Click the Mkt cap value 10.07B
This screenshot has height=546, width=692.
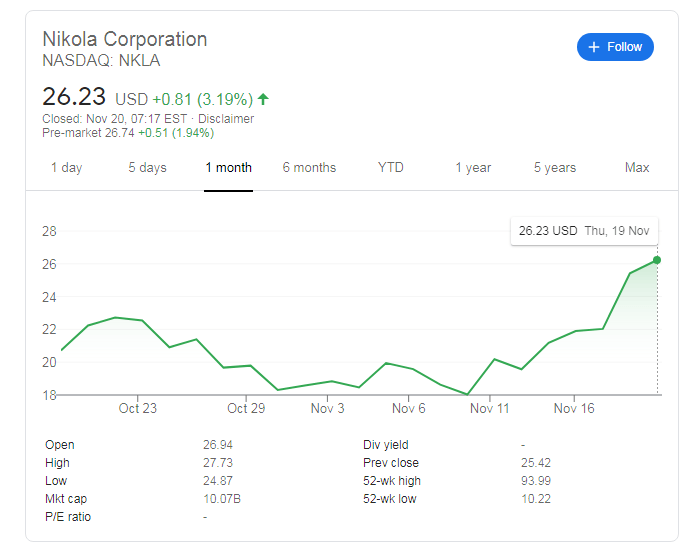222,499
